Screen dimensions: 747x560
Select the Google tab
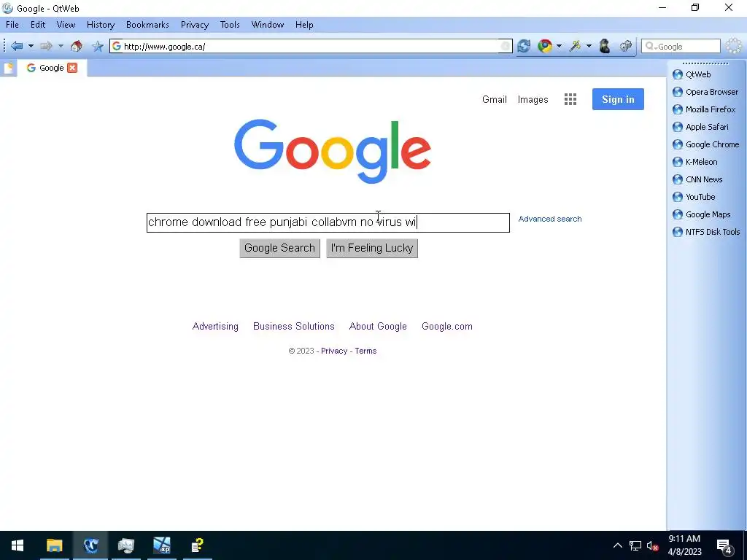[x=52, y=68]
